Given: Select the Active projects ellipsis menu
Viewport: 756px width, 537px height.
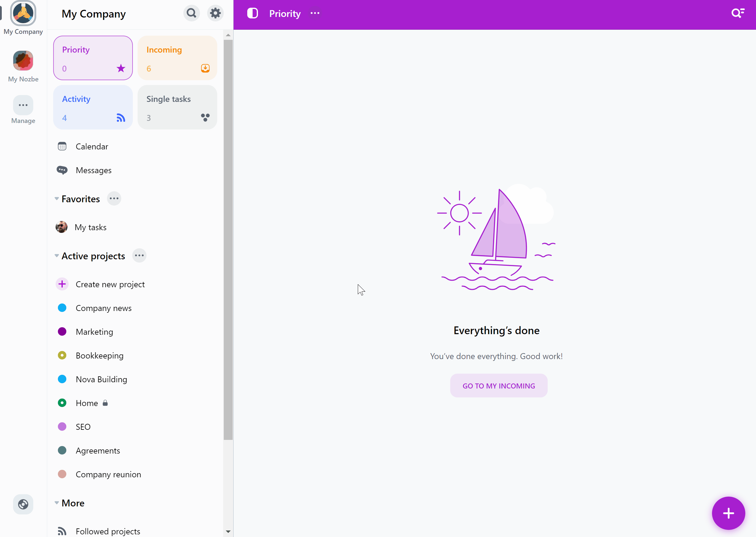Looking at the screenshot, I should click(139, 255).
